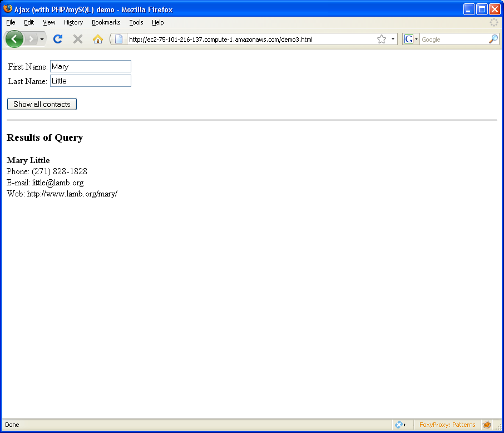The height and width of the screenshot is (433, 504).
Task: Click the Results of Query heading
Action: point(45,137)
